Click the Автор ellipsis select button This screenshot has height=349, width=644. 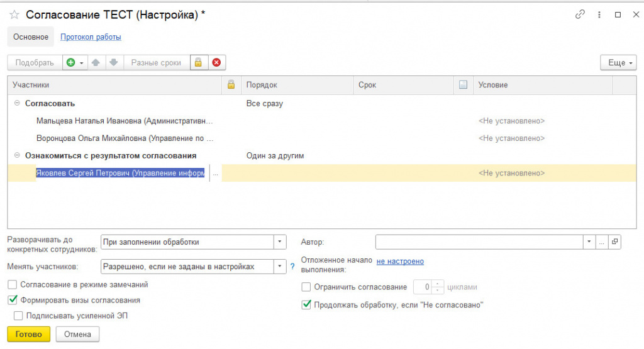click(601, 242)
